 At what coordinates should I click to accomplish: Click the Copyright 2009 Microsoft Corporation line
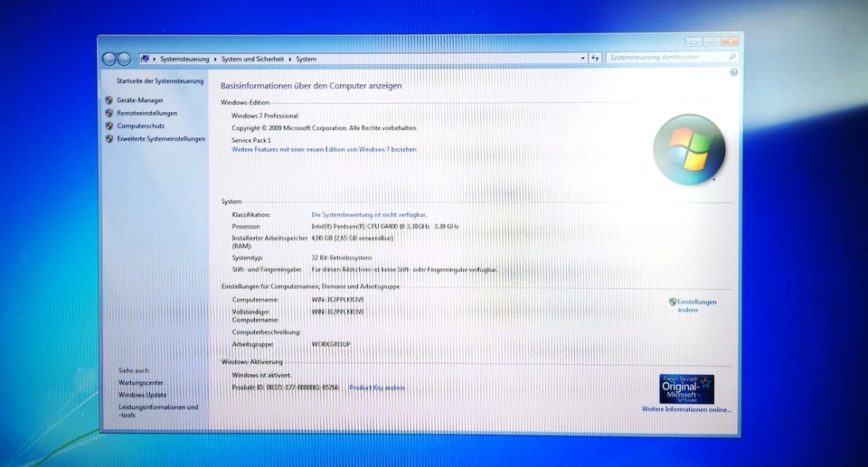[x=325, y=128]
